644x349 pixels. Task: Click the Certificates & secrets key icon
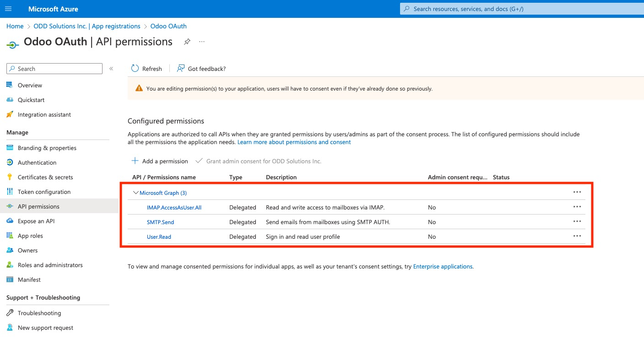point(10,177)
